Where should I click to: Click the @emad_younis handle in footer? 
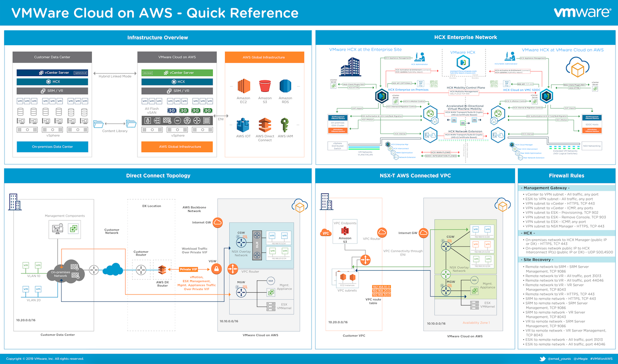559,359
